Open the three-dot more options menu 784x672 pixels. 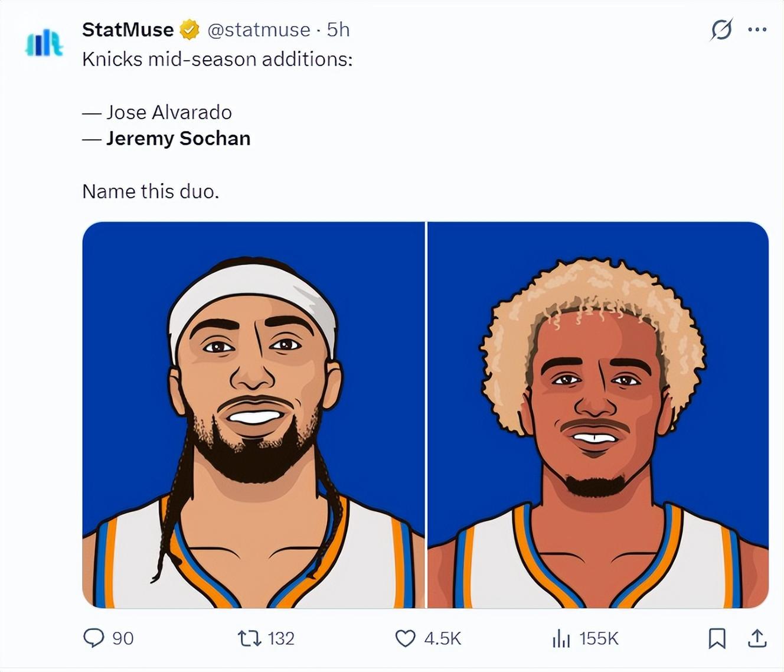pyautogui.click(x=757, y=30)
